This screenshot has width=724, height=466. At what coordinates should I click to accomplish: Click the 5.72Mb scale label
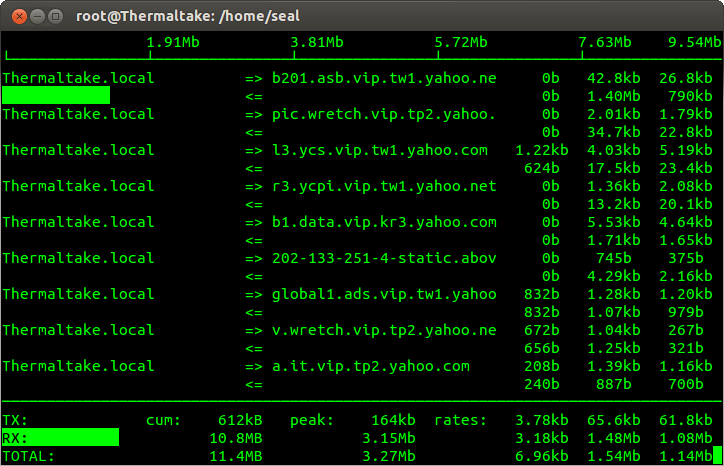pyautogui.click(x=461, y=42)
